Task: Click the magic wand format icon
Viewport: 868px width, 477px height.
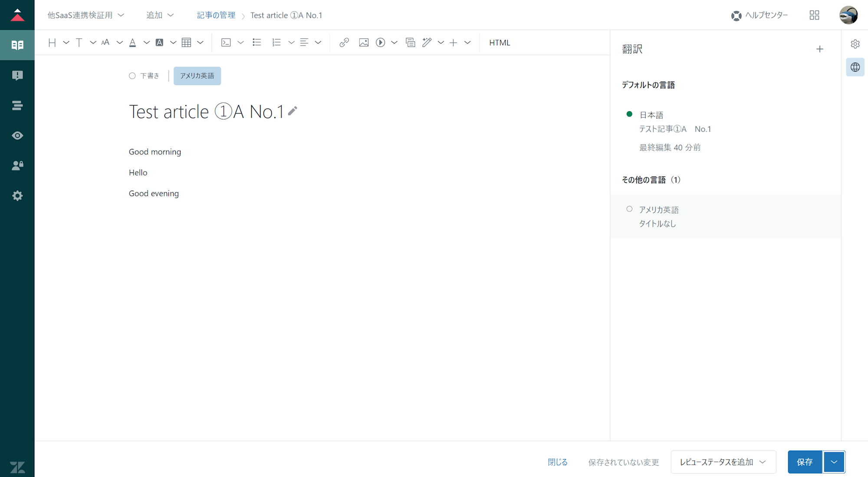Action: 427,43
